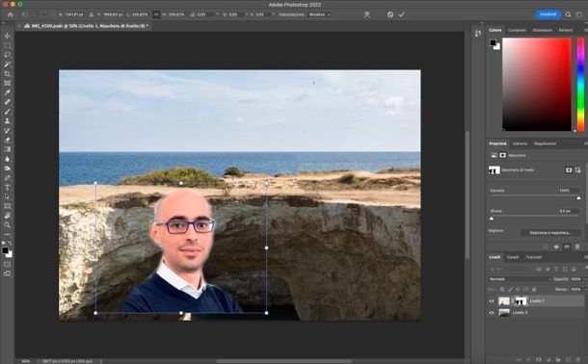Viewport: 588px width, 364px height.
Task: Select the IMG_4500.psdc document tab
Action: [87, 26]
